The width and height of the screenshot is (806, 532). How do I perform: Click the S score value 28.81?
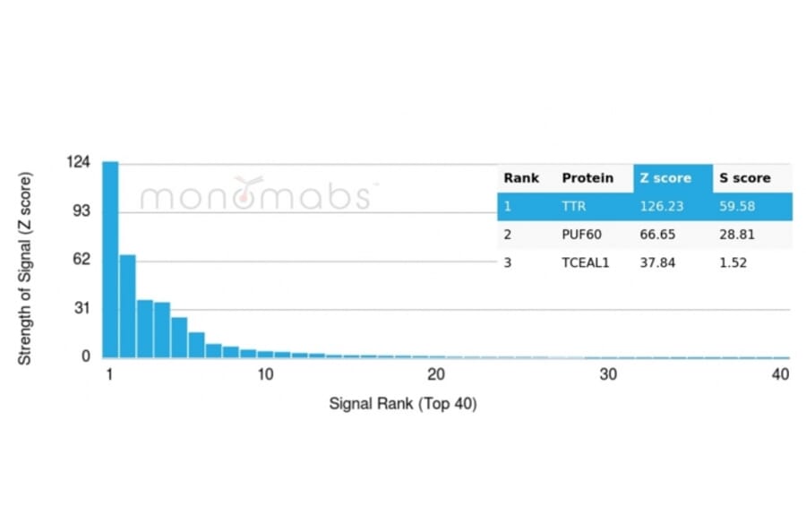737,234
